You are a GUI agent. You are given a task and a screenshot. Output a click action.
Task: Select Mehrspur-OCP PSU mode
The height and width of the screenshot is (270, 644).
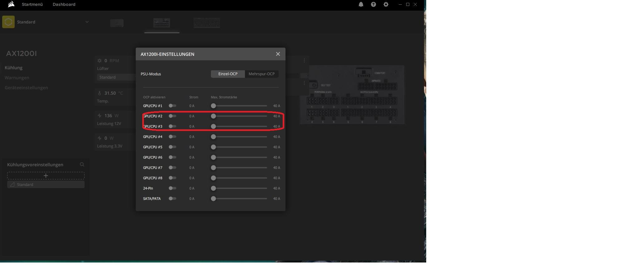(261, 74)
